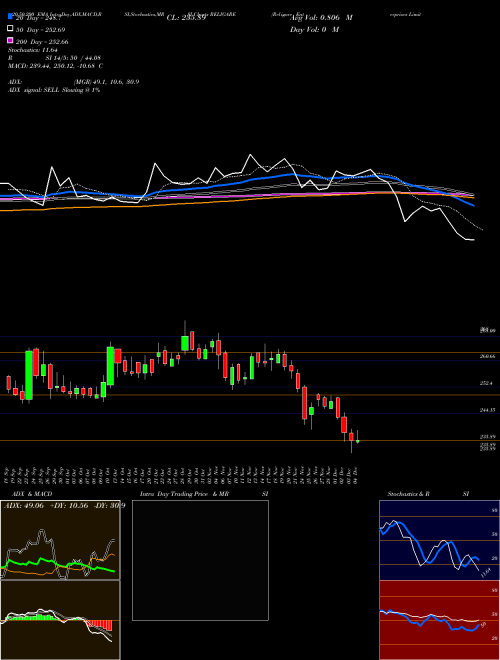Image resolution: width=500 pixels, height=660 pixels.
Task: Select the '200 Day = 252.66' legend text
Action: tap(42, 42)
